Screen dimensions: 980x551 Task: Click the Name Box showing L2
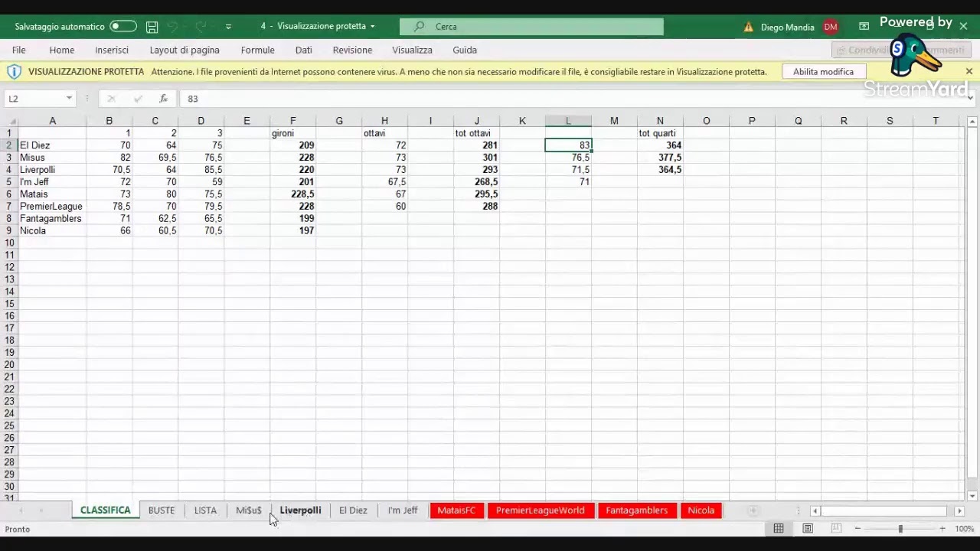pyautogui.click(x=34, y=99)
